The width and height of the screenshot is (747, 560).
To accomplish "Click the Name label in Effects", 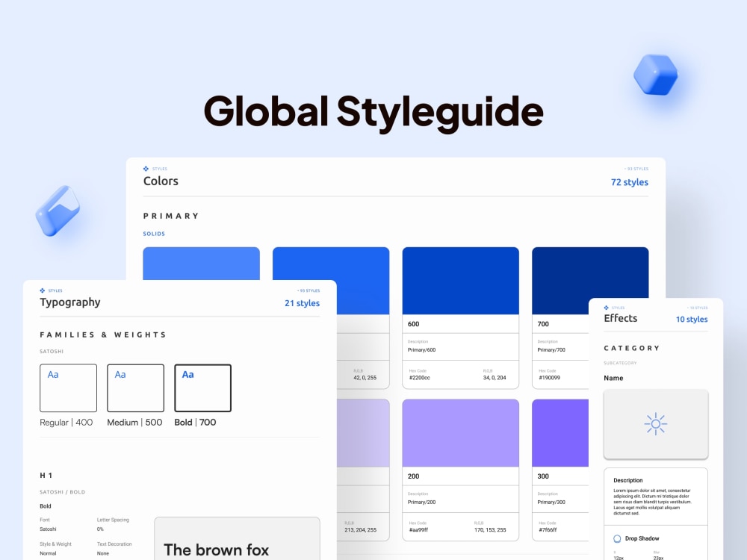I will click(613, 378).
